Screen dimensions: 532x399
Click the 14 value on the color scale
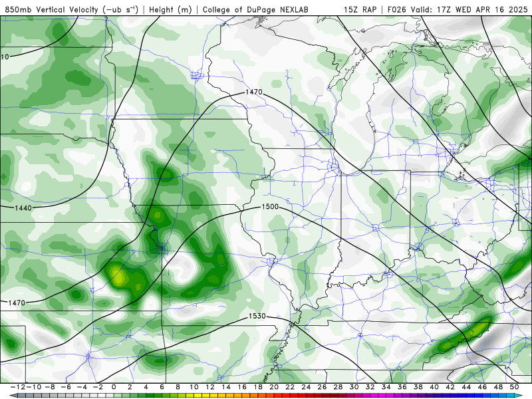pyautogui.click(x=226, y=387)
